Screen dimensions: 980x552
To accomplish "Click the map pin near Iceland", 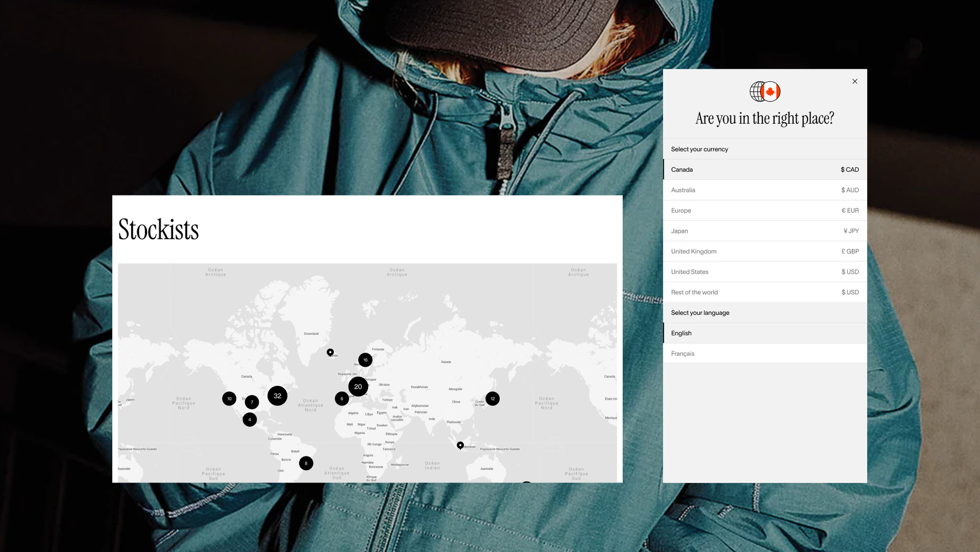I will [330, 352].
